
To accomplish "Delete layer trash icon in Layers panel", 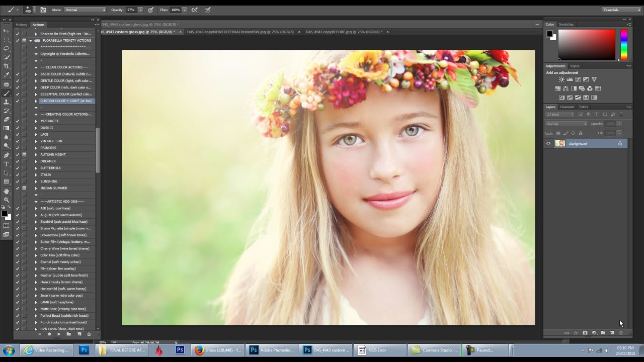I will [x=621, y=333].
